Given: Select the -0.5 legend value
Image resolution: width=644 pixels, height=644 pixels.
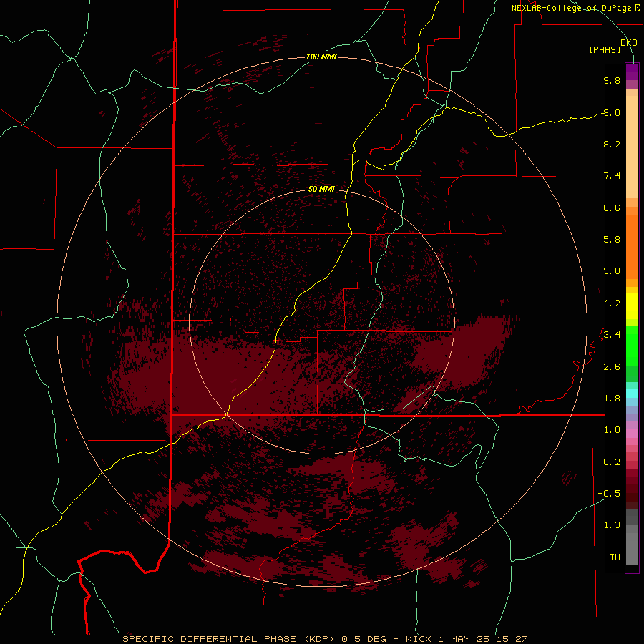Looking at the screenshot, I should pyautogui.click(x=609, y=494).
